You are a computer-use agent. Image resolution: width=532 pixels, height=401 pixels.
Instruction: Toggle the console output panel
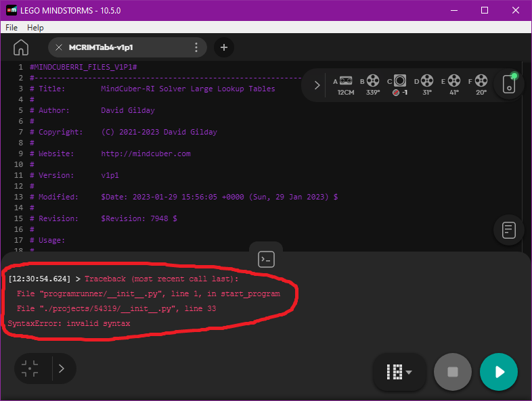(x=266, y=258)
